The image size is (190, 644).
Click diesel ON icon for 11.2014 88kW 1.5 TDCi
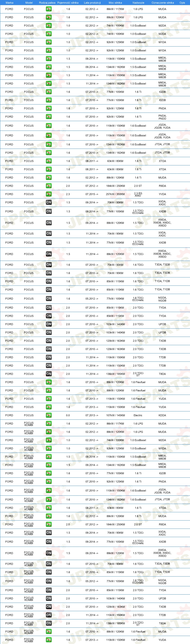pyautogui.click(x=49, y=254)
